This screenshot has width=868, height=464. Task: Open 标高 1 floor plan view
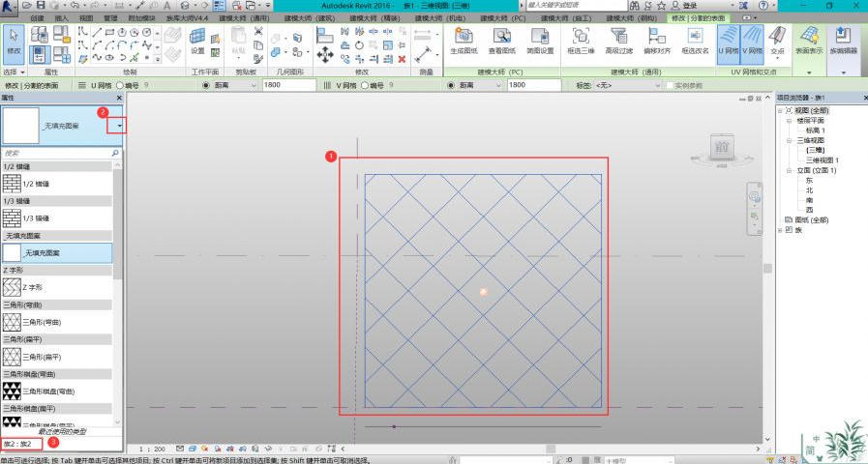click(x=816, y=130)
